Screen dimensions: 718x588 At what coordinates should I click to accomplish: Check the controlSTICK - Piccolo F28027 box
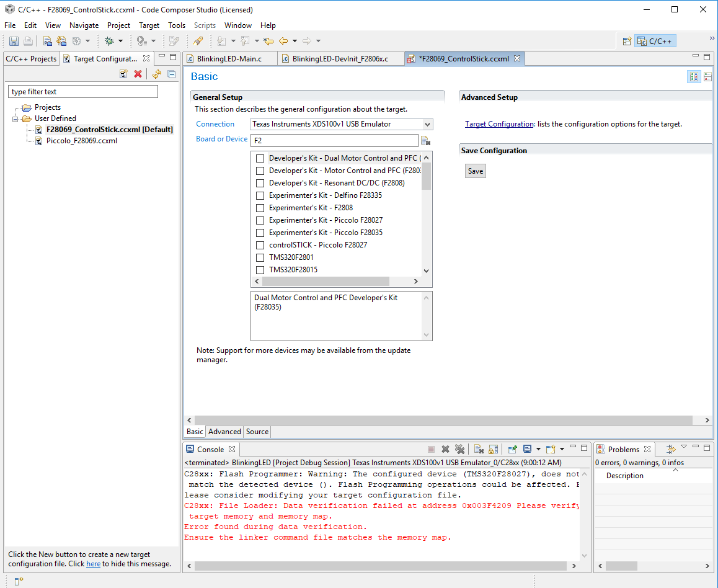click(260, 245)
